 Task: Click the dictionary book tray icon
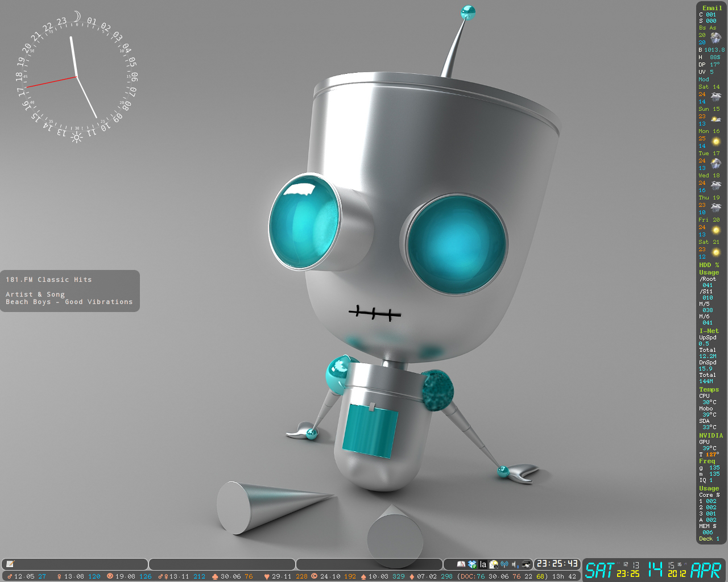[461, 564]
